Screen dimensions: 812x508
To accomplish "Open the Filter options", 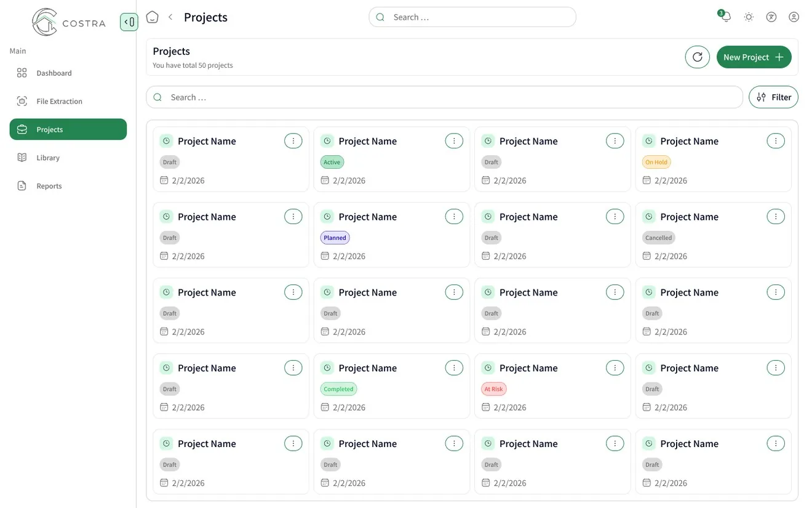I will 774,97.
